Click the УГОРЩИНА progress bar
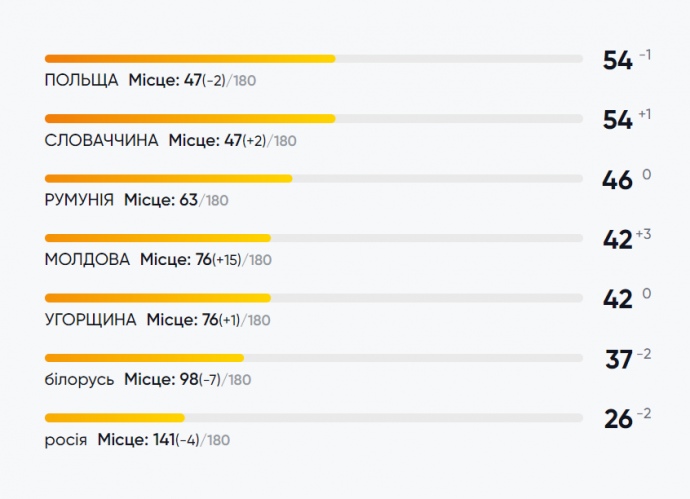Viewport: 690px width, 499px height. click(x=314, y=298)
